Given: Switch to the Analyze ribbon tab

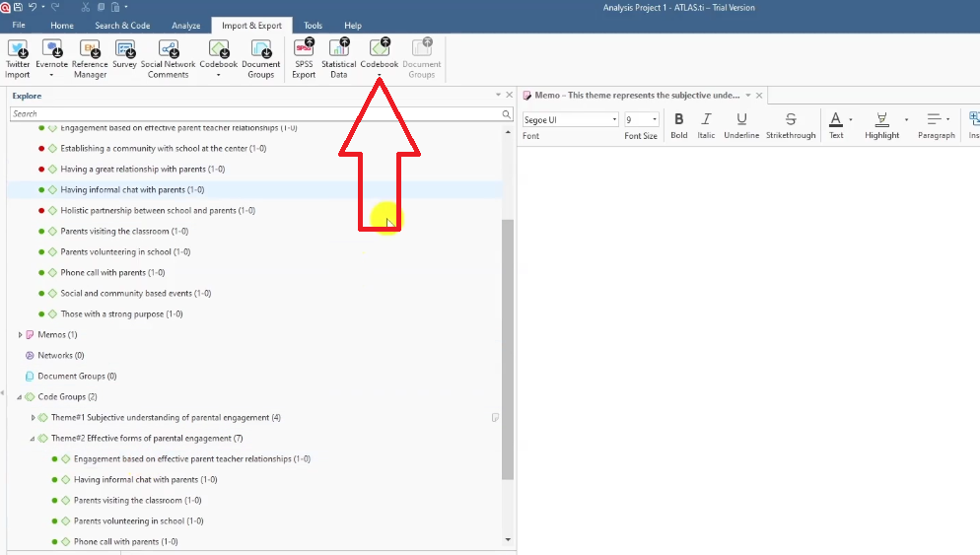Looking at the screenshot, I should tap(185, 26).
